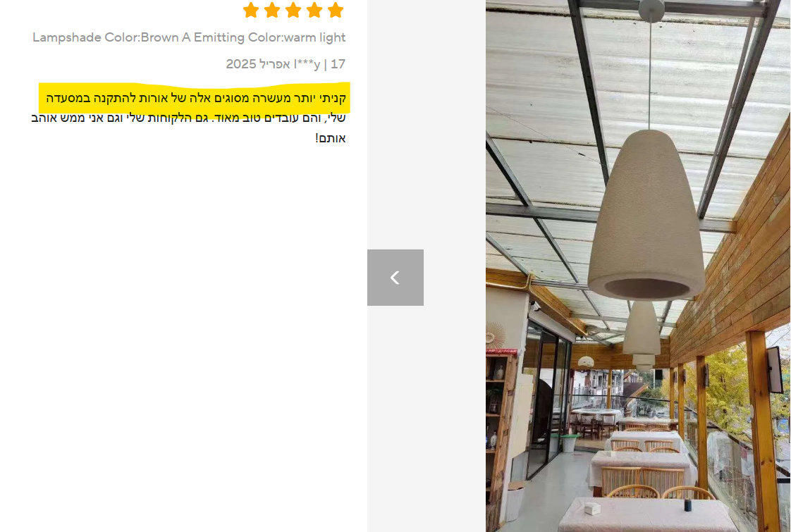Click the last review word אותם!
The height and width of the screenshot is (532, 791).
point(331,138)
